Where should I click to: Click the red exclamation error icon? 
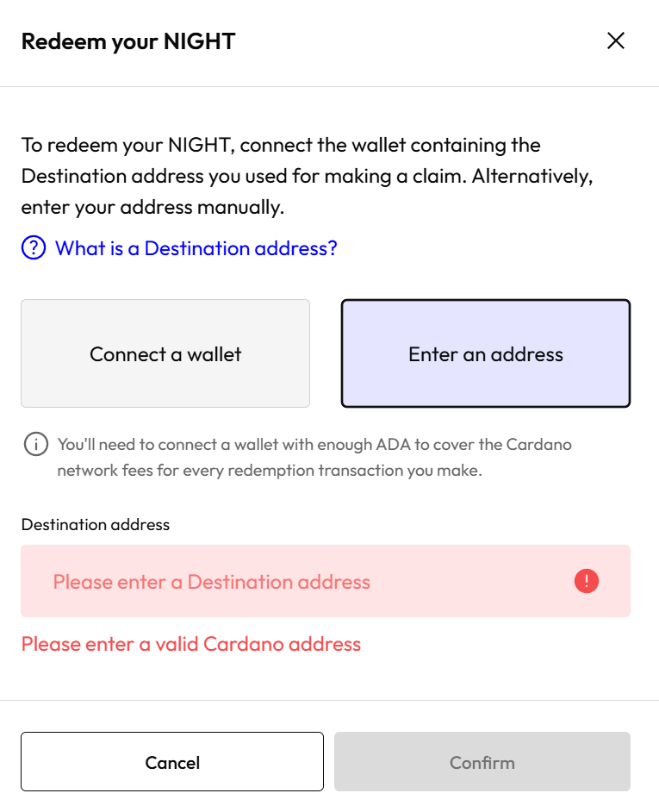pyautogui.click(x=586, y=582)
